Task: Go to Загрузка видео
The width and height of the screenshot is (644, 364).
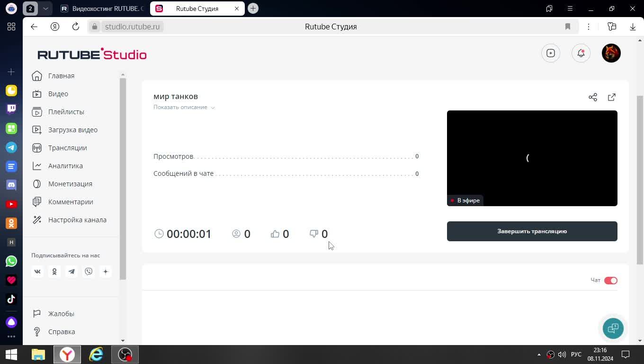Action: click(x=73, y=130)
